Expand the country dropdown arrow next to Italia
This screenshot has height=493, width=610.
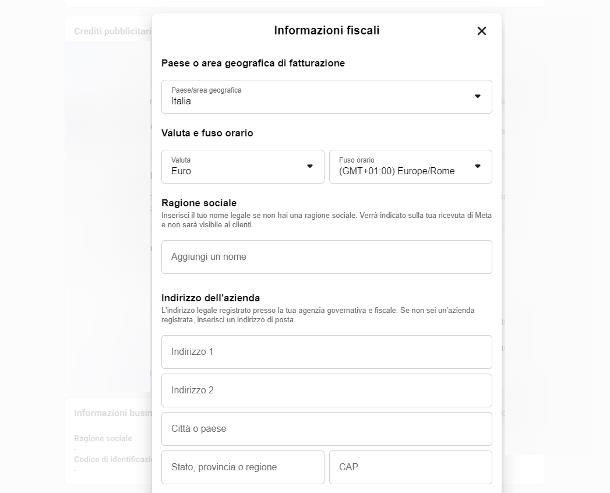click(477, 96)
